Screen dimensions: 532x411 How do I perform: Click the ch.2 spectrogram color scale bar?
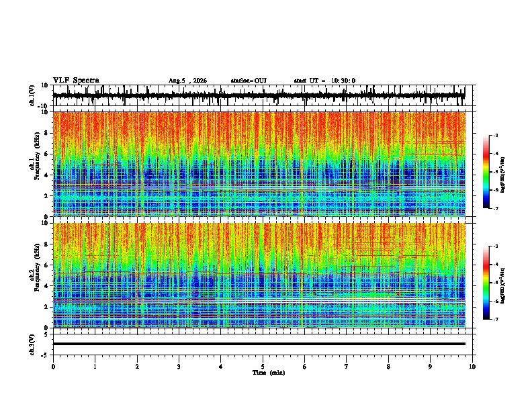[x=486, y=283]
